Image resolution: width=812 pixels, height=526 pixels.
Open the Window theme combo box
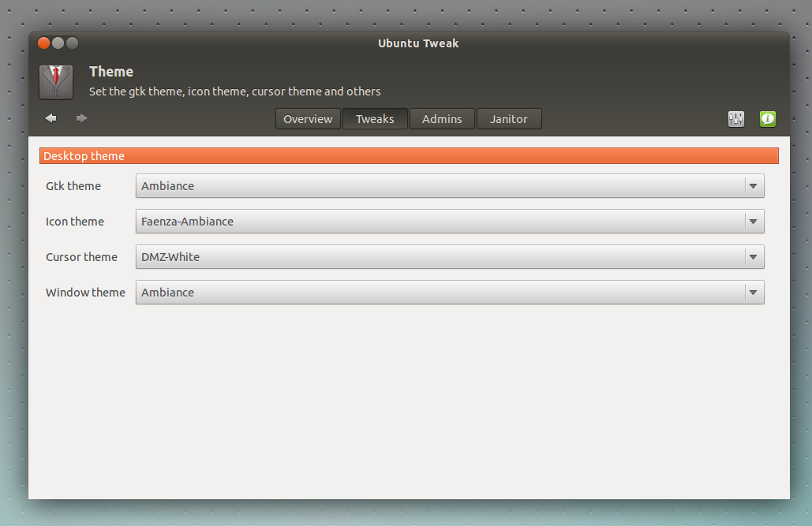[x=450, y=293]
